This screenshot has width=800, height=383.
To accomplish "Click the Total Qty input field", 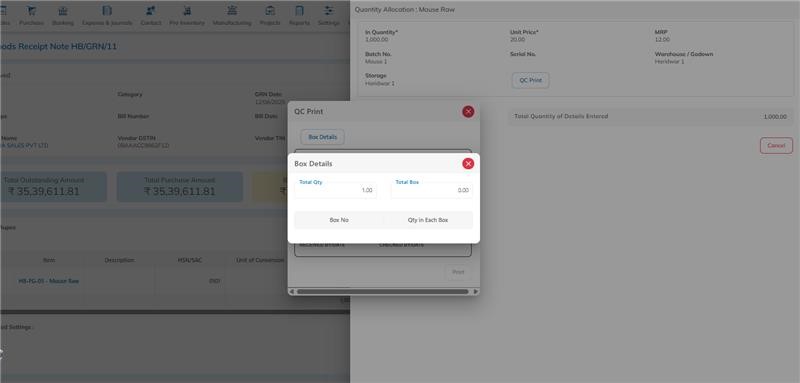I will [x=336, y=190].
